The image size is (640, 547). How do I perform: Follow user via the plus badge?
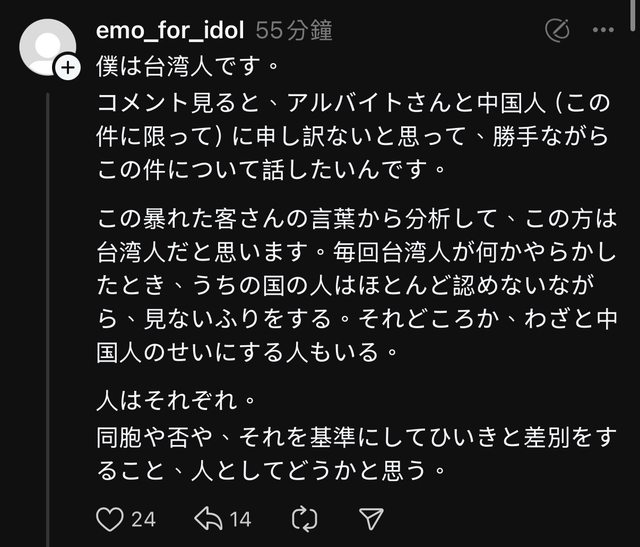pos(67,68)
